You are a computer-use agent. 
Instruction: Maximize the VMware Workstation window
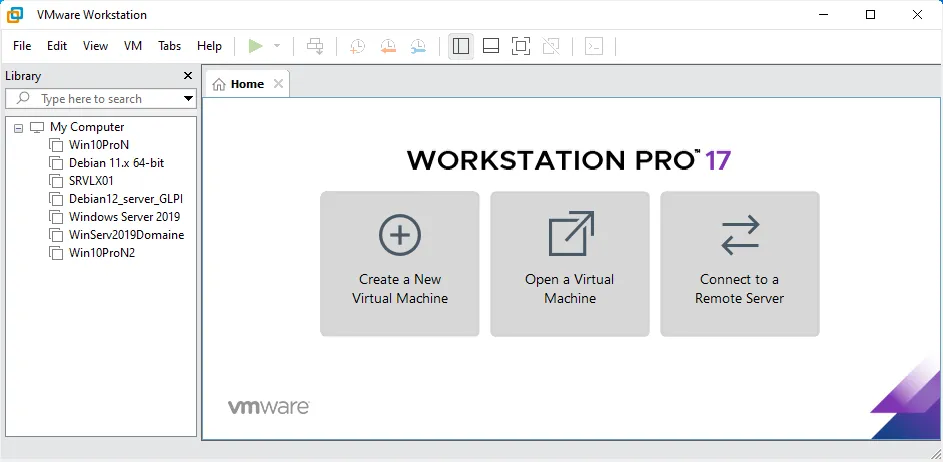[x=870, y=14]
